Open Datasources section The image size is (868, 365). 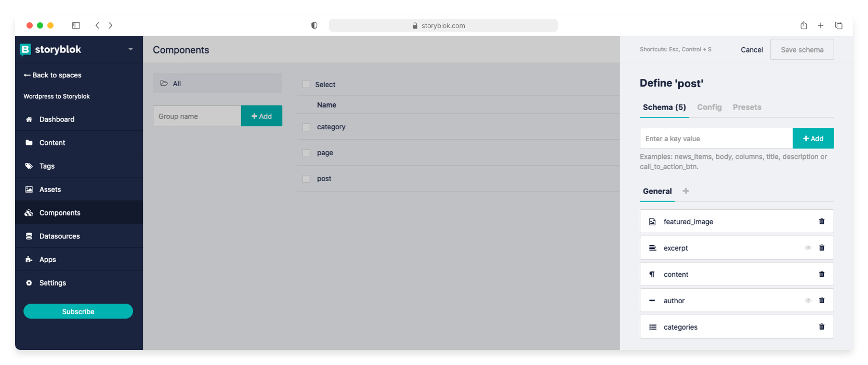pyautogui.click(x=79, y=236)
